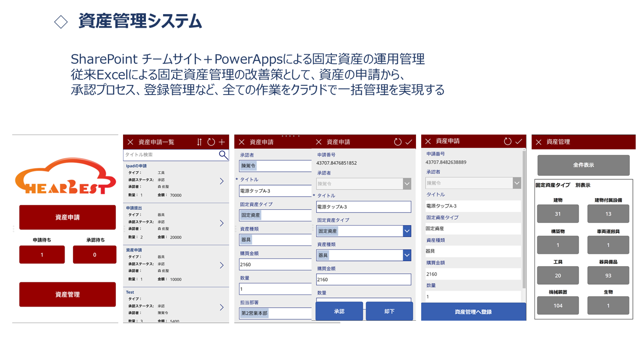Image resolution: width=644 pixels, height=357 pixels.
Task: Refresh the 資産申請一覧 list
Action: click(x=211, y=142)
